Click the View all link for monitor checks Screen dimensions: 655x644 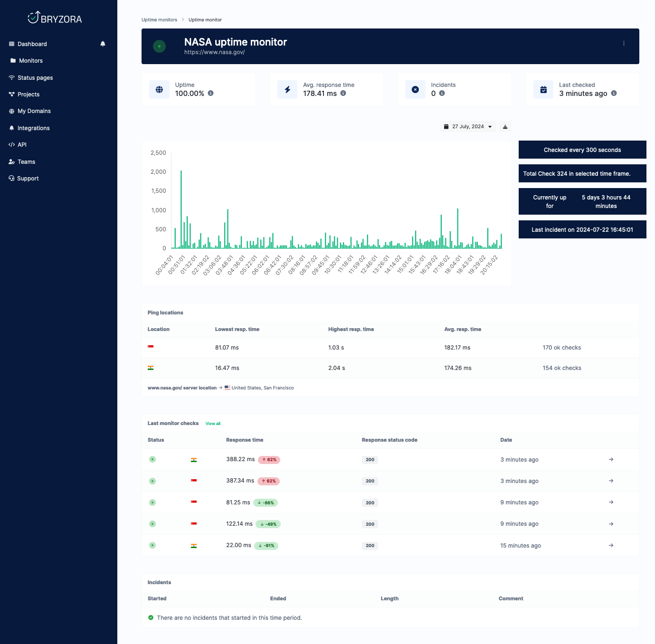[x=213, y=424]
